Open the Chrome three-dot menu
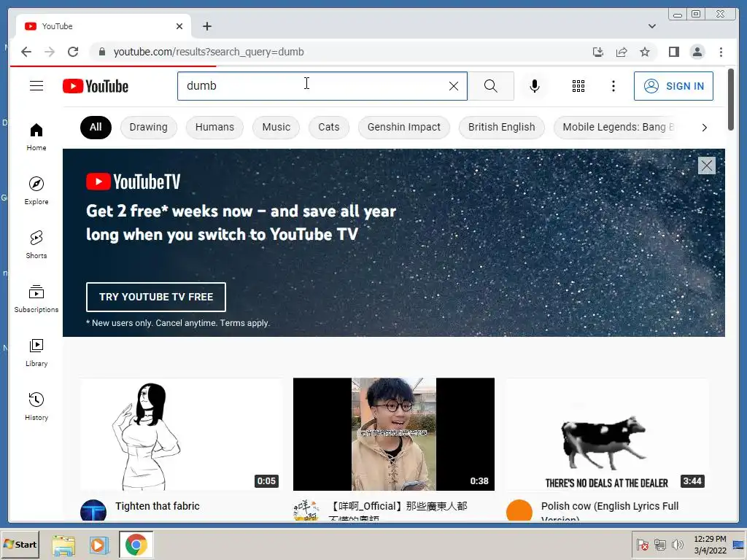Viewport: 747px width, 560px height. [721, 52]
